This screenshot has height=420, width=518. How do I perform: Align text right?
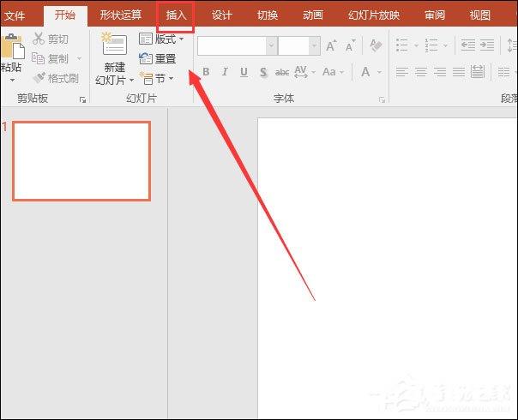pyautogui.click(x=440, y=72)
